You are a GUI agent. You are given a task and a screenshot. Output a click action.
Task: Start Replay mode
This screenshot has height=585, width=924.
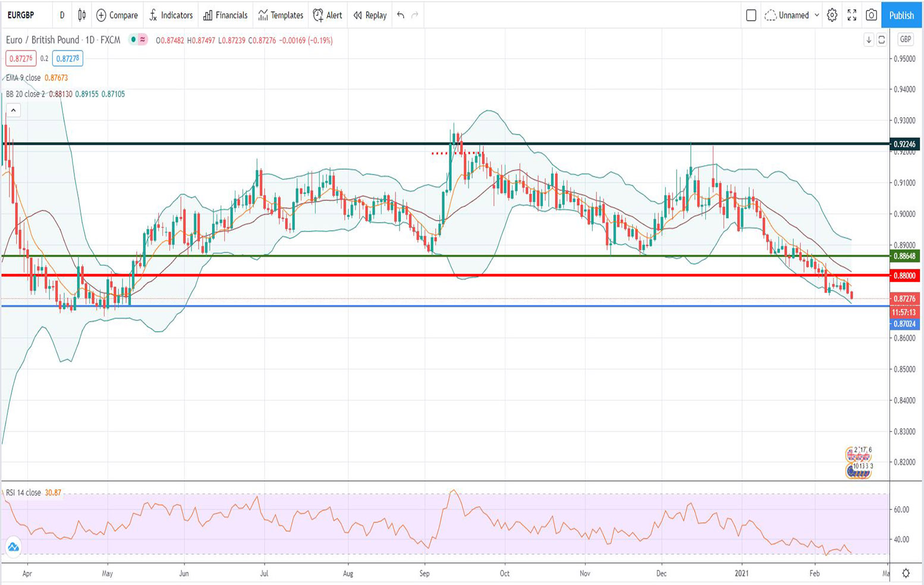[369, 15]
